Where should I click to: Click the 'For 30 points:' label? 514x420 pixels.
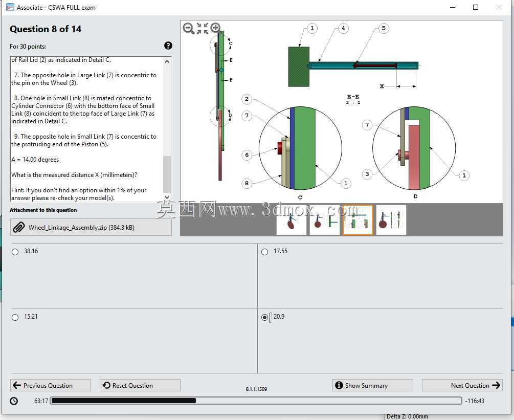(x=28, y=47)
